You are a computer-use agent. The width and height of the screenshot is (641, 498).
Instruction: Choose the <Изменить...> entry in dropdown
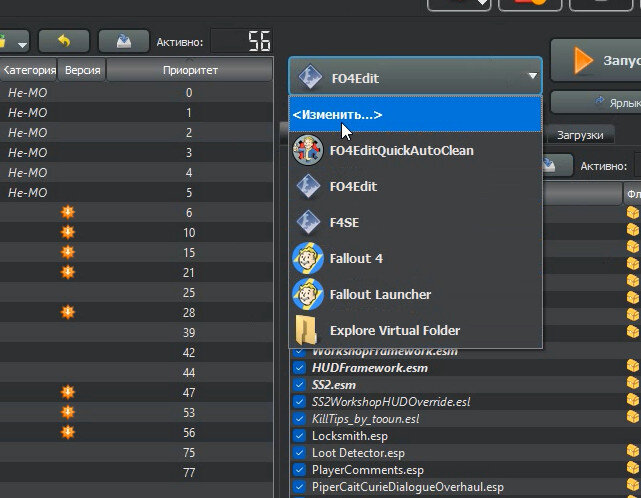pos(415,114)
